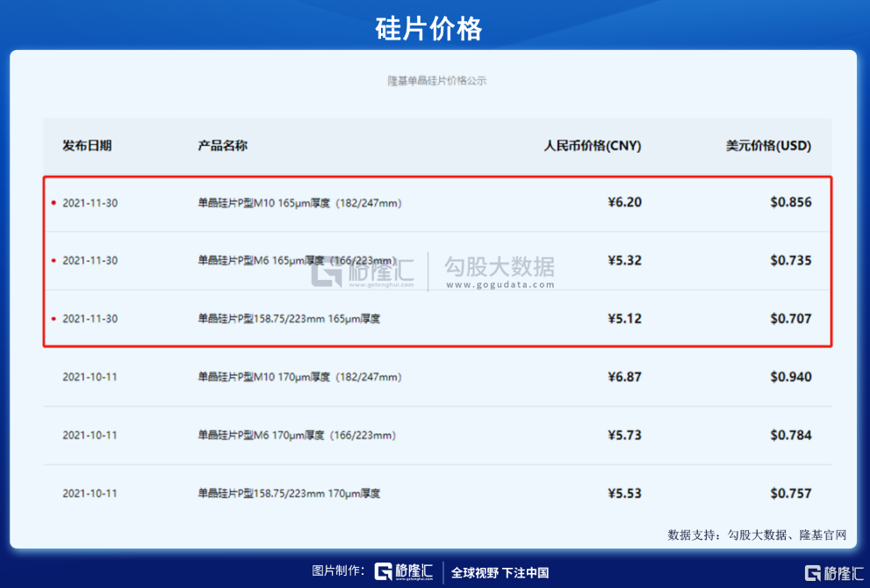Select product 单晶硅片P型M10 170μm厚度 (182/247mm)
Screen dimensions: 870x588
tap(299, 377)
